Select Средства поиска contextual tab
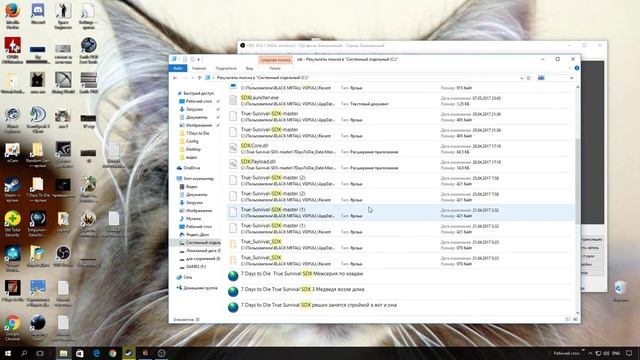Viewport: 640px width, 360px height. [275, 60]
